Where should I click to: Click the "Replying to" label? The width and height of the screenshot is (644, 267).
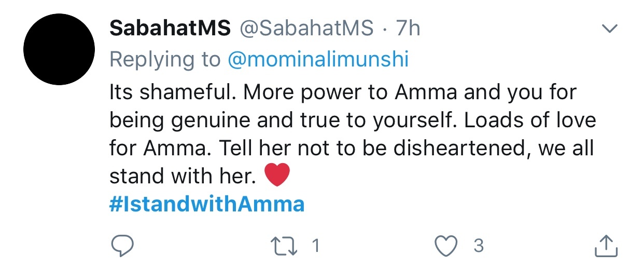click(165, 61)
